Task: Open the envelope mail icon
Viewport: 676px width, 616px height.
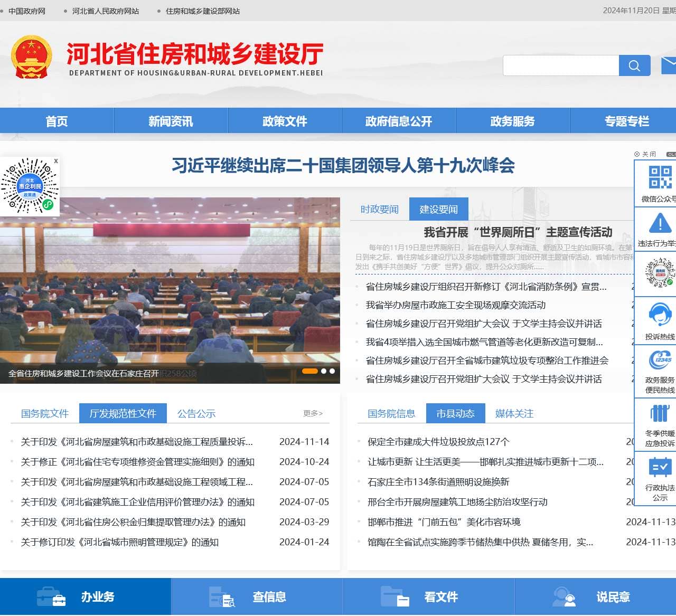Action: [669, 65]
